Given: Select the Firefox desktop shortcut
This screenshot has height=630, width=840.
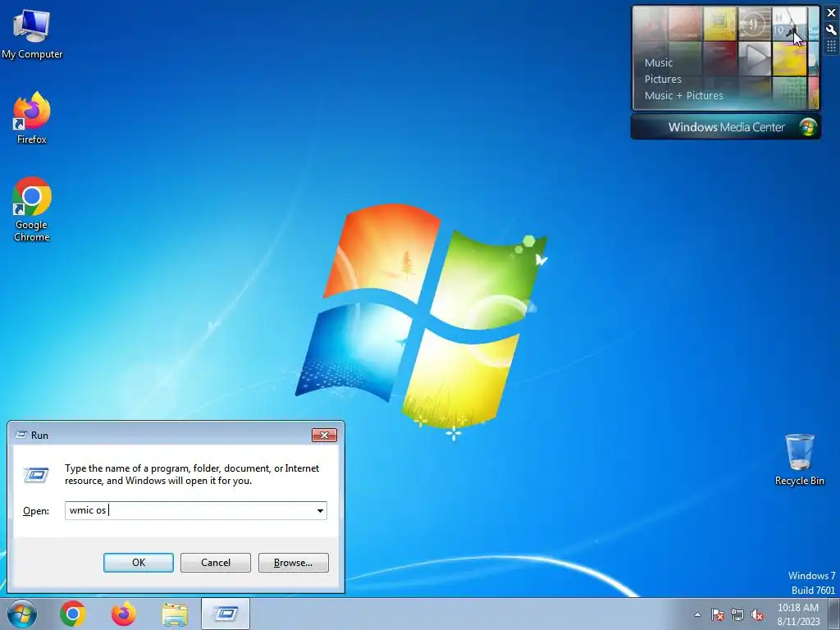Looking at the screenshot, I should [x=32, y=118].
